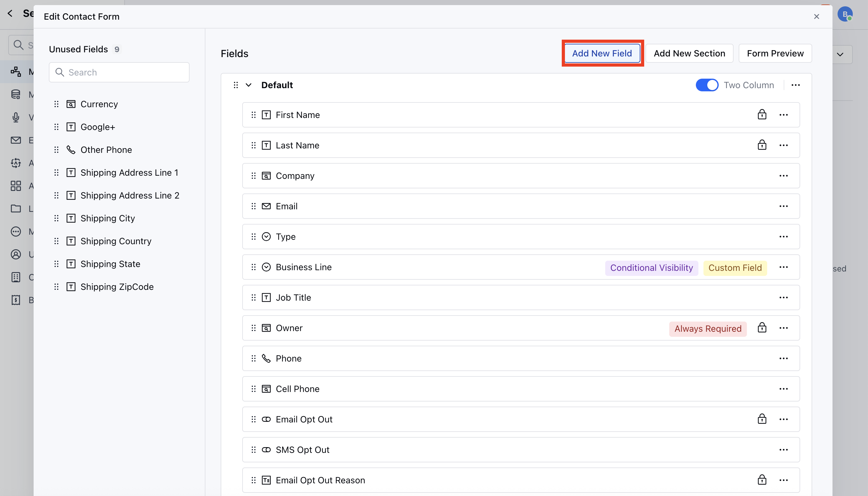Click the folder icon in the left sidebar
This screenshot has width=868, height=496.
[16, 208]
